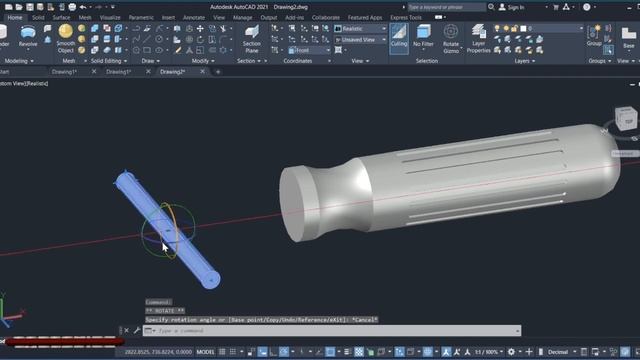Image resolution: width=640 pixels, height=360 pixels.
Task: Switch to the Surface ribbon tab
Action: click(x=61, y=18)
